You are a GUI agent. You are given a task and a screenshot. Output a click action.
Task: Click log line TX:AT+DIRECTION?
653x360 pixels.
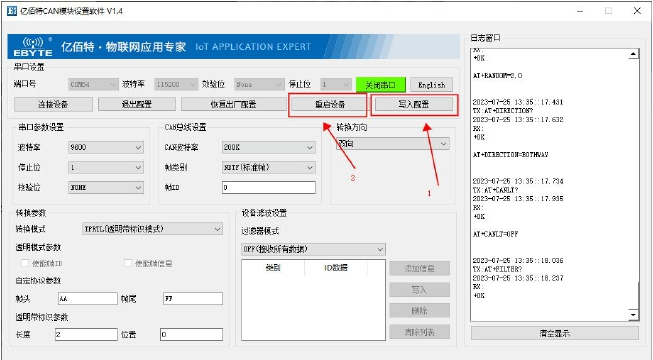tap(503, 111)
